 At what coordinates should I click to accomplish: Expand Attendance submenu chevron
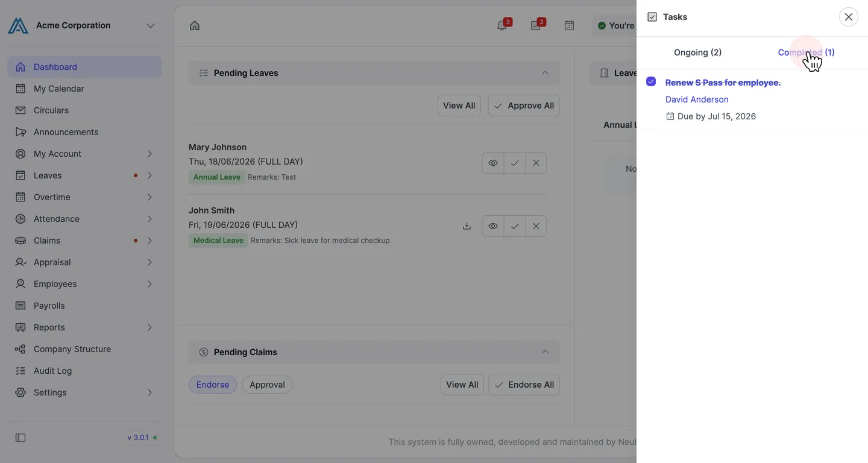pos(149,219)
